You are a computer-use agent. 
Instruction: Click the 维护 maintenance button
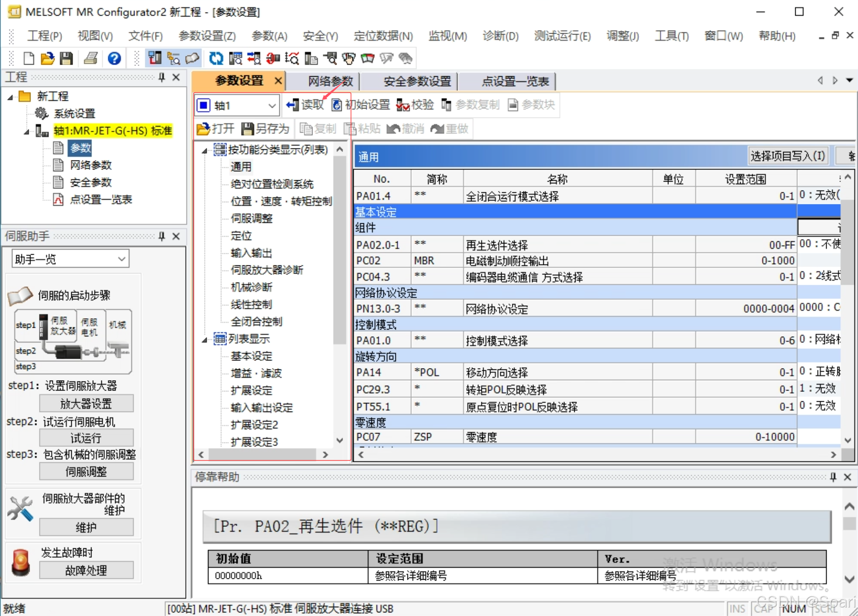(x=86, y=528)
